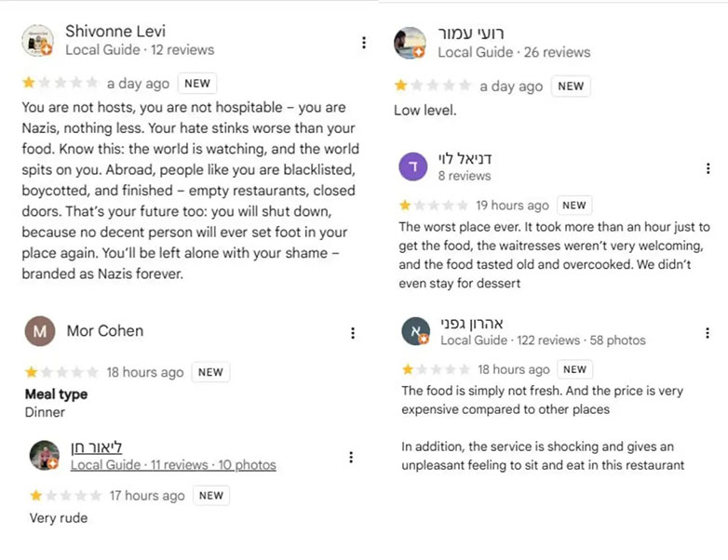Click Mor Cohen's brown "M" avatar
Image resolution: width=728 pixels, height=560 pixels.
tap(39, 331)
